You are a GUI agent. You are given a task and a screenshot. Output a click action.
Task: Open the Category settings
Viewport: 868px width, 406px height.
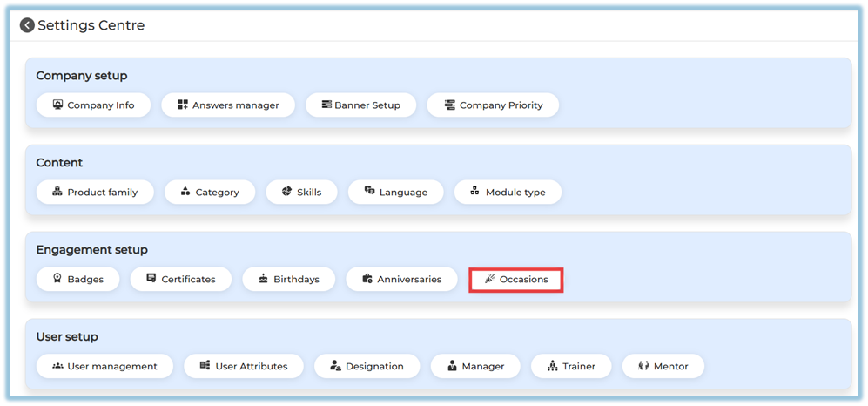coord(209,193)
